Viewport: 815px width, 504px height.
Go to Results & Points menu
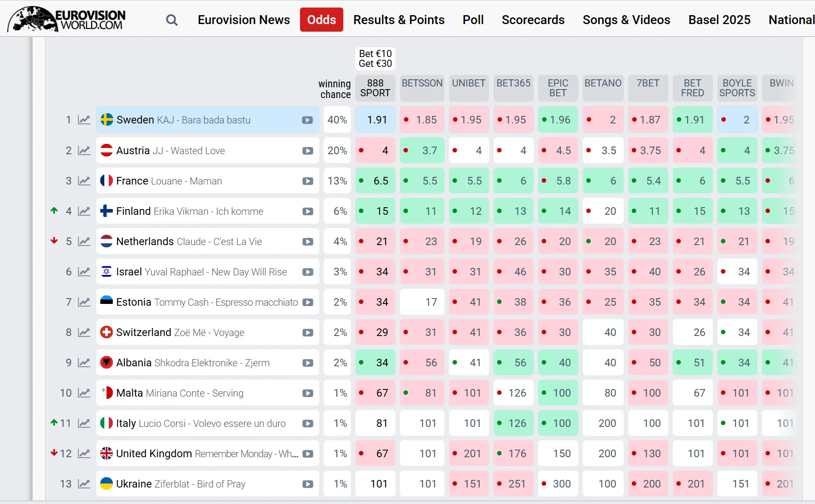399,20
